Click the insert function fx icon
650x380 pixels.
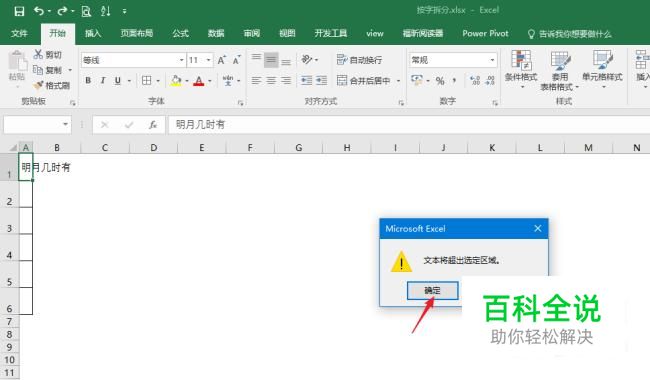(x=153, y=125)
